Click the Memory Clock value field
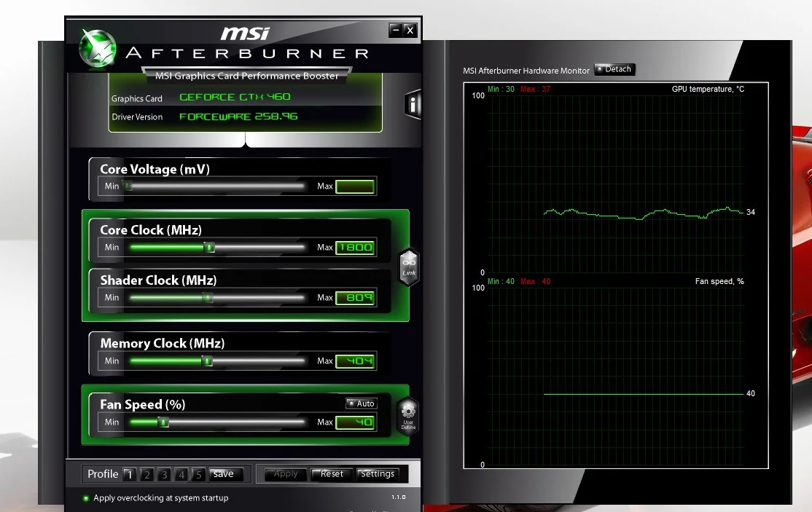This screenshot has height=512, width=812. pyautogui.click(x=355, y=361)
